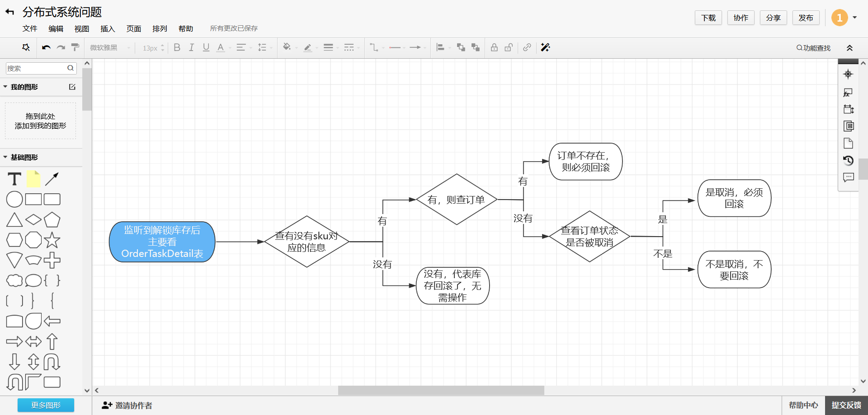Viewport: 868px width, 415px height.
Task: Click 功能查找 search link
Action: pyautogui.click(x=813, y=48)
